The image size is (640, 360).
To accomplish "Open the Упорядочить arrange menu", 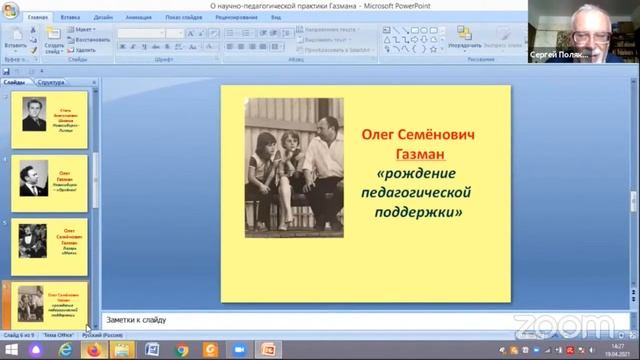I will pyautogui.click(x=464, y=38).
